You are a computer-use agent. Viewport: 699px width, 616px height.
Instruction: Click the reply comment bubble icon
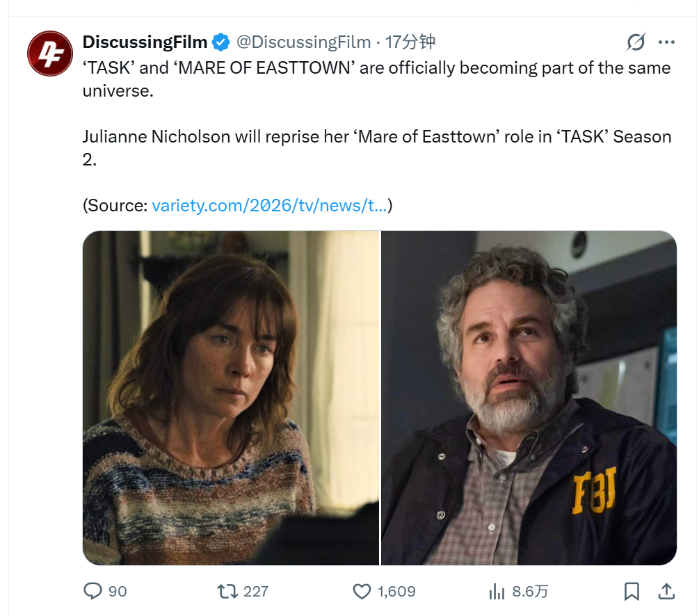(93, 591)
